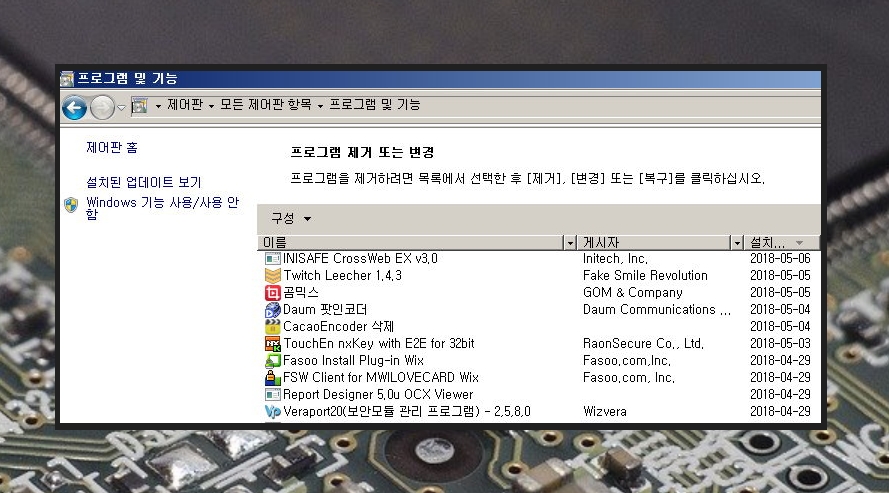Click the FSW Client lock icon
Image resolution: width=889 pixels, height=493 pixels.
pos(273,377)
